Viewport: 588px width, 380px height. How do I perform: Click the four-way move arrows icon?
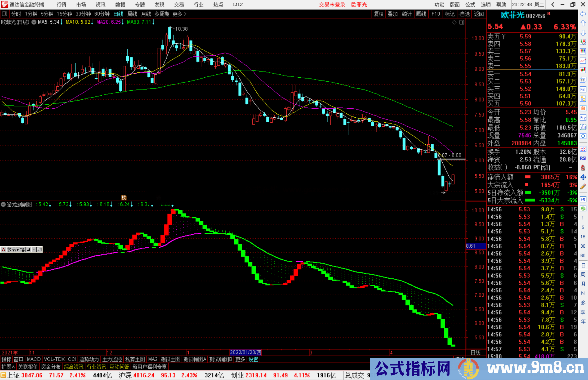click(583, 177)
